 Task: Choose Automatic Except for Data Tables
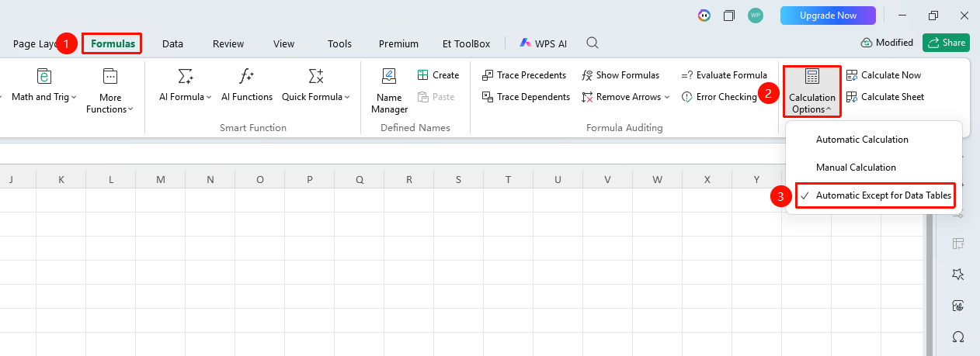tap(874, 196)
